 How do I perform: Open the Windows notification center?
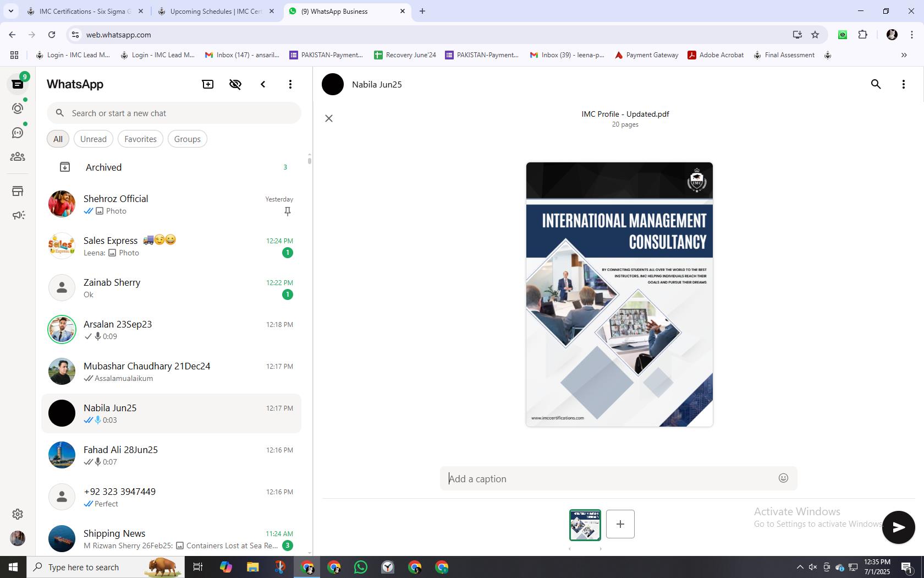907,567
